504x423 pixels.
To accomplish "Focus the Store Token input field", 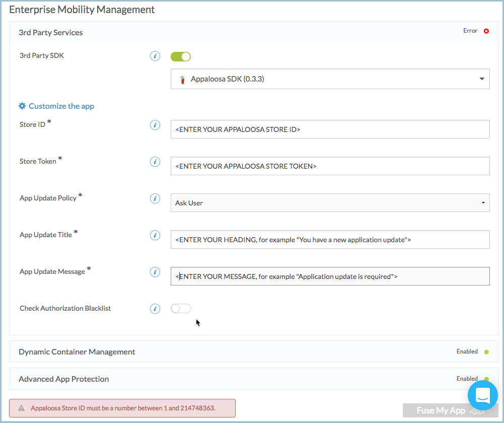I will tap(330, 166).
